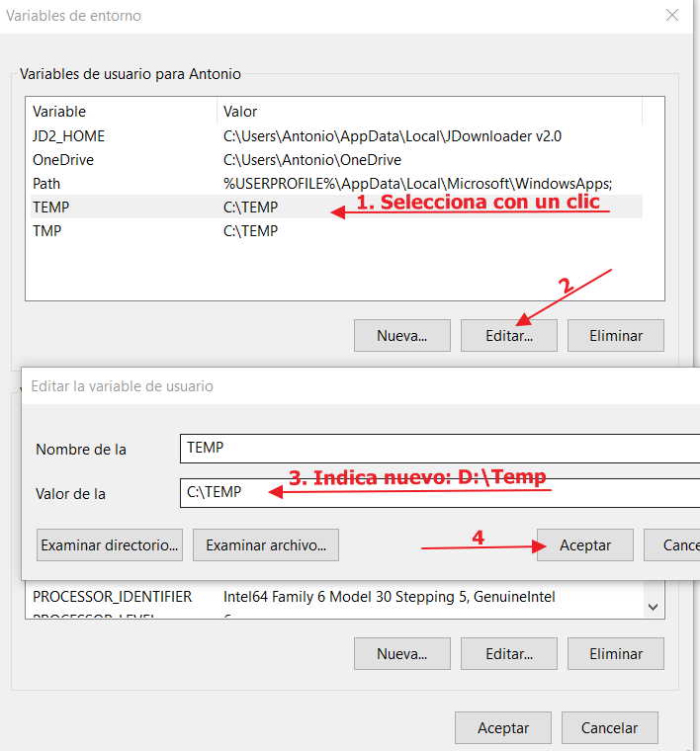The width and height of the screenshot is (700, 751).
Task: Click scroll-down arrow in system variables list
Action: [653, 607]
